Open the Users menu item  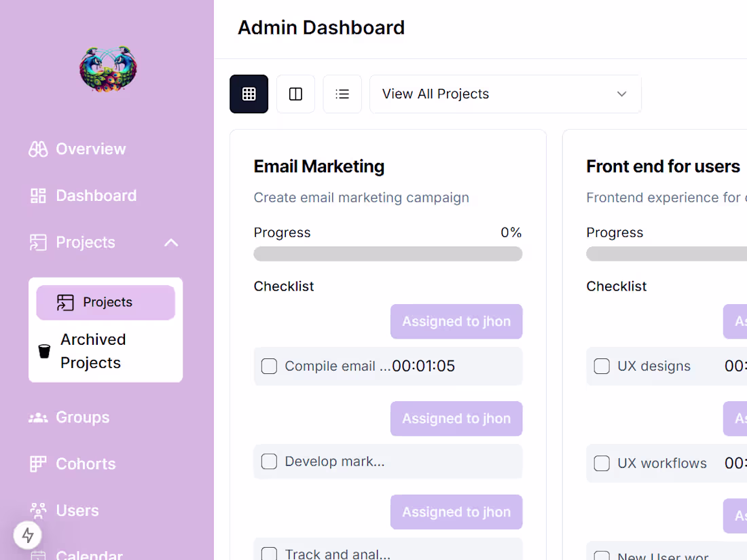pyautogui.click(x=65, y=510)
